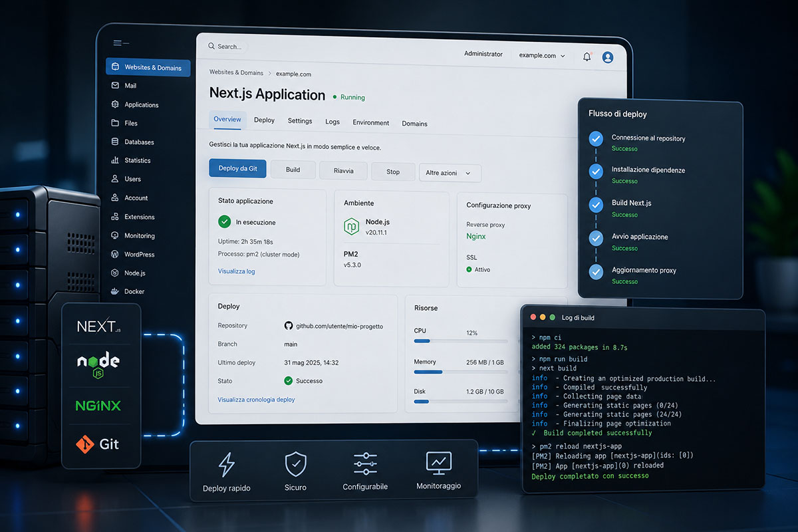This screenshot has height=532, width=798.
Task: Click the CPU usage progress bar
Action: pos(461,341)
